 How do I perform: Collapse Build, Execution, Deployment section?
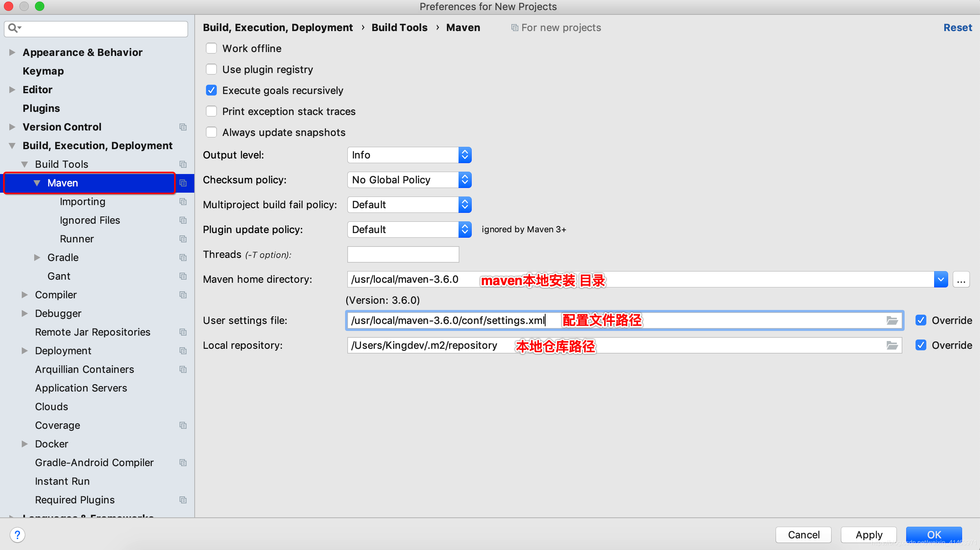[x=12, y=146]
